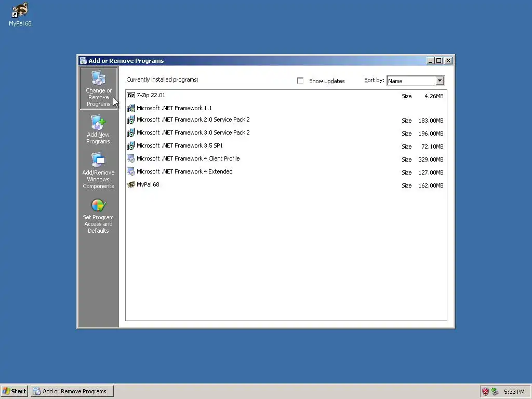Click the .NET Framework 3.5 SP1 icon
Viewport: 532px width, 399px height.
[130, 145]
